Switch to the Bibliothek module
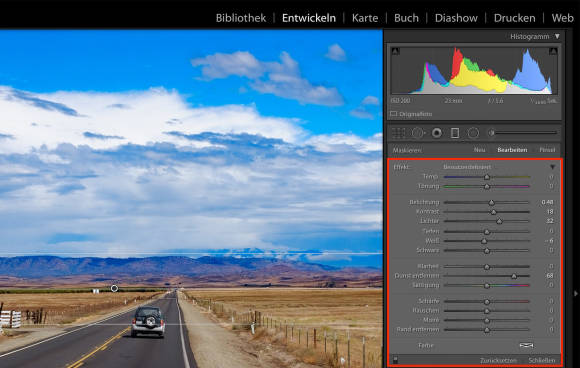This screenshot has width=580, height=368. (241, 18)
